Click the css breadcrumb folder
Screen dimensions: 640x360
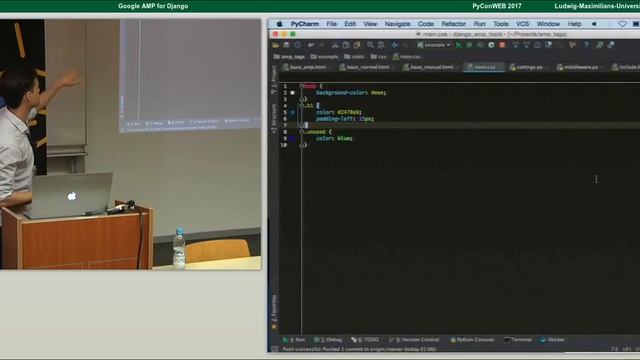click(379, 57)
